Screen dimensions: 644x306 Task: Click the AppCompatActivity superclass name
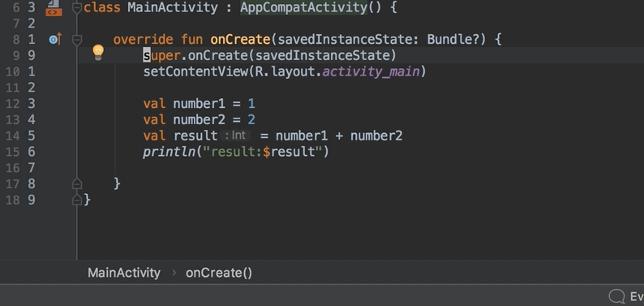point(303,7)
